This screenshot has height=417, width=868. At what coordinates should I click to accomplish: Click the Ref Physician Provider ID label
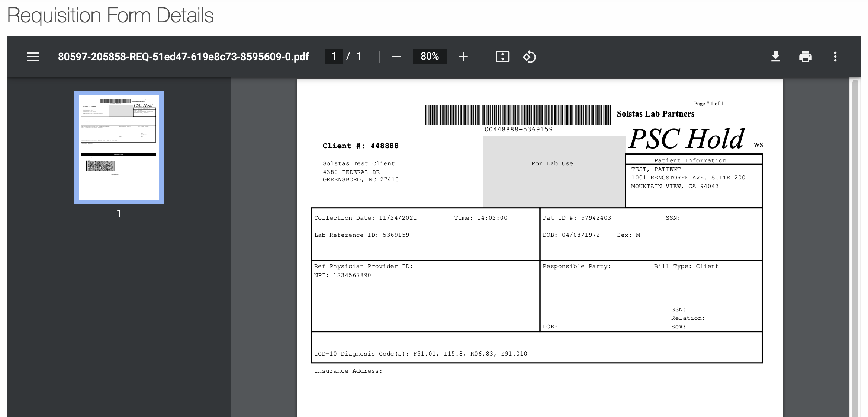[363, 266]
